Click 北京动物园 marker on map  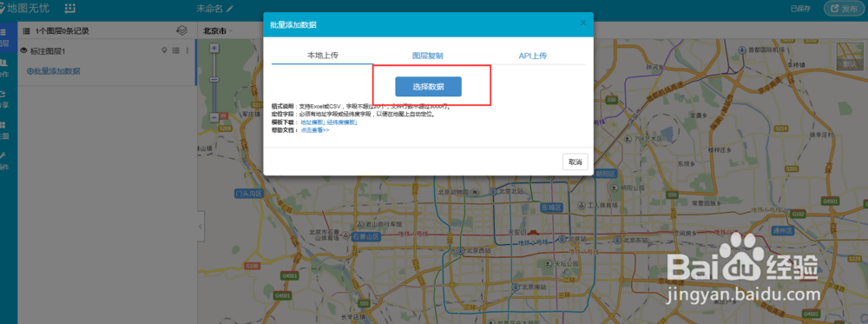(x=475, y=192)
